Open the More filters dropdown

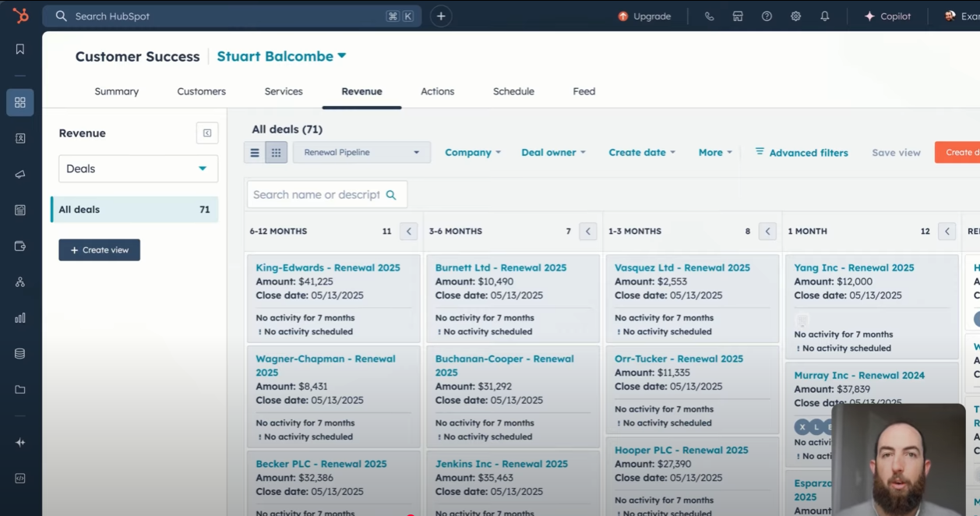[x=715, y=153]
